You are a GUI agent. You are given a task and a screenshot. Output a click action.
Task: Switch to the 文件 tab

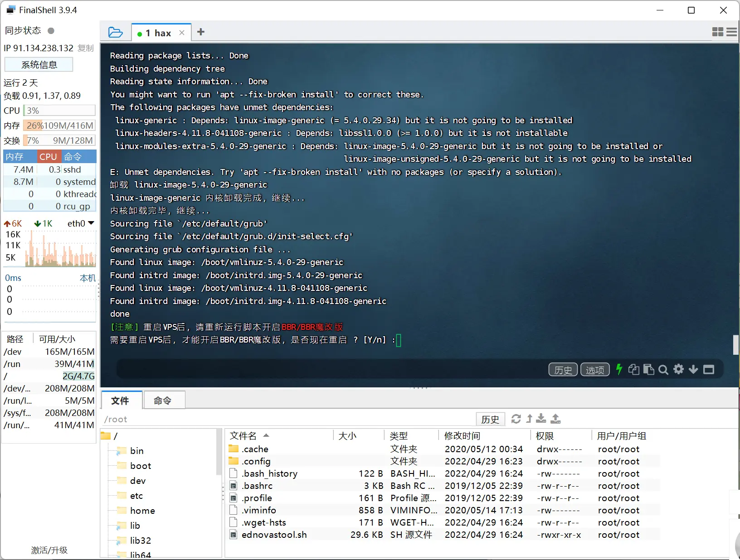click(121, 401)
